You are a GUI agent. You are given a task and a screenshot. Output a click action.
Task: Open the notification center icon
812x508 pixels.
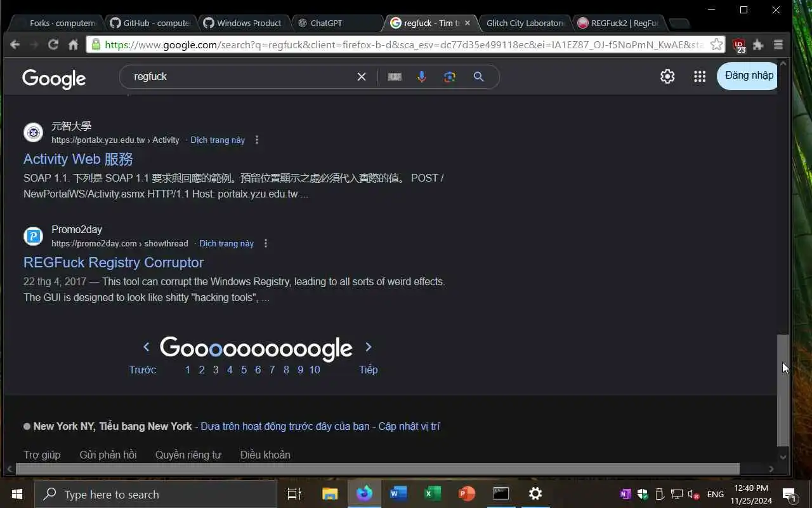pyautogui.click(x=790, y=495)
